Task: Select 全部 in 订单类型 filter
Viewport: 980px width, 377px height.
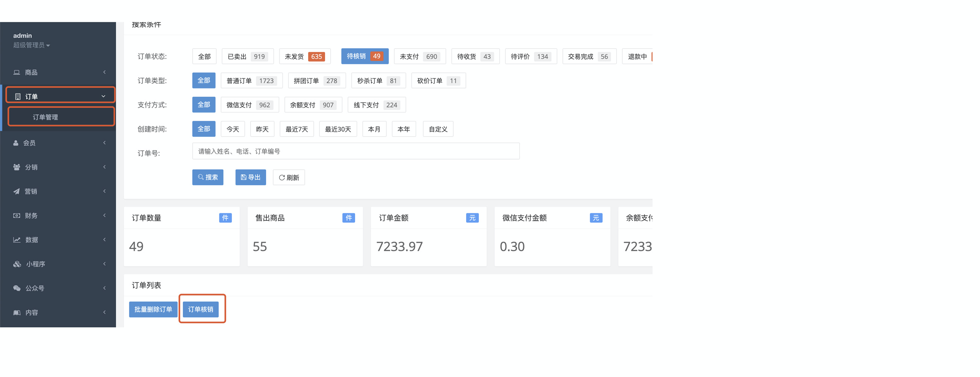Action: click(204, 81)
